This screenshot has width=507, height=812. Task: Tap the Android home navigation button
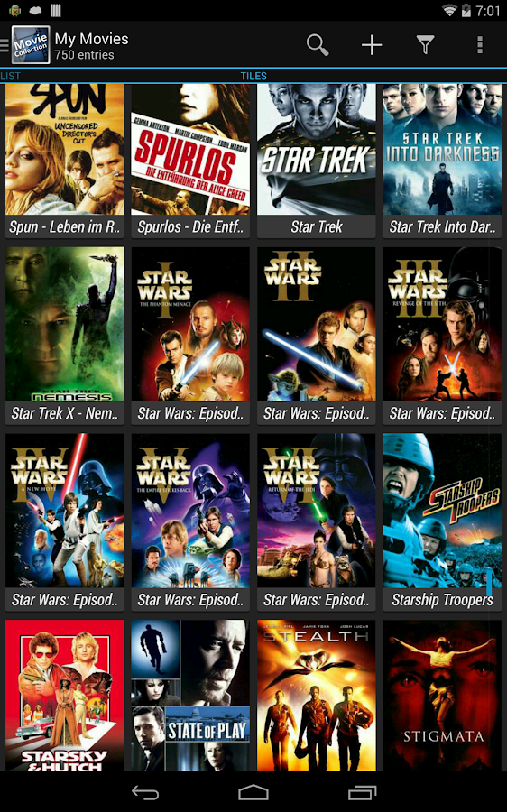253,792
